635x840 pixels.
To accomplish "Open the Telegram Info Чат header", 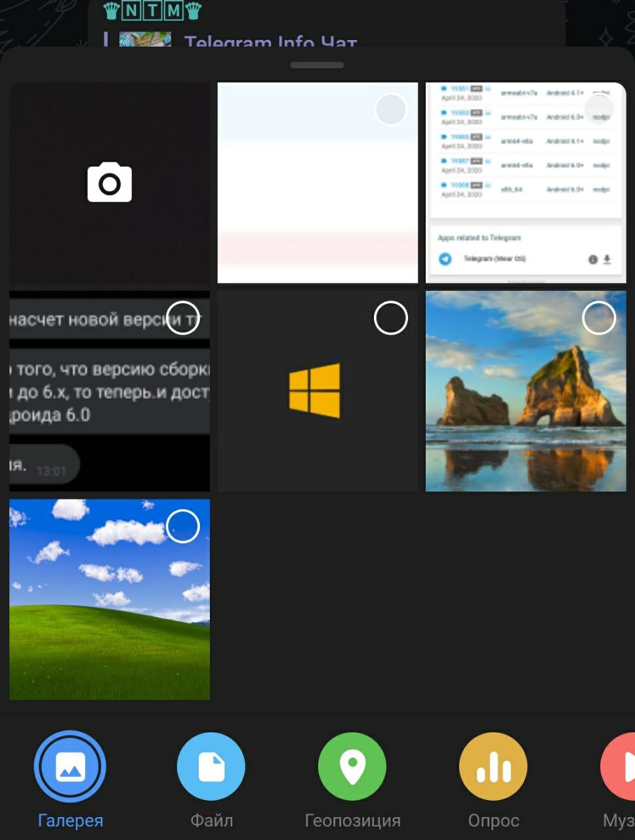I will [x=270, y=42].
